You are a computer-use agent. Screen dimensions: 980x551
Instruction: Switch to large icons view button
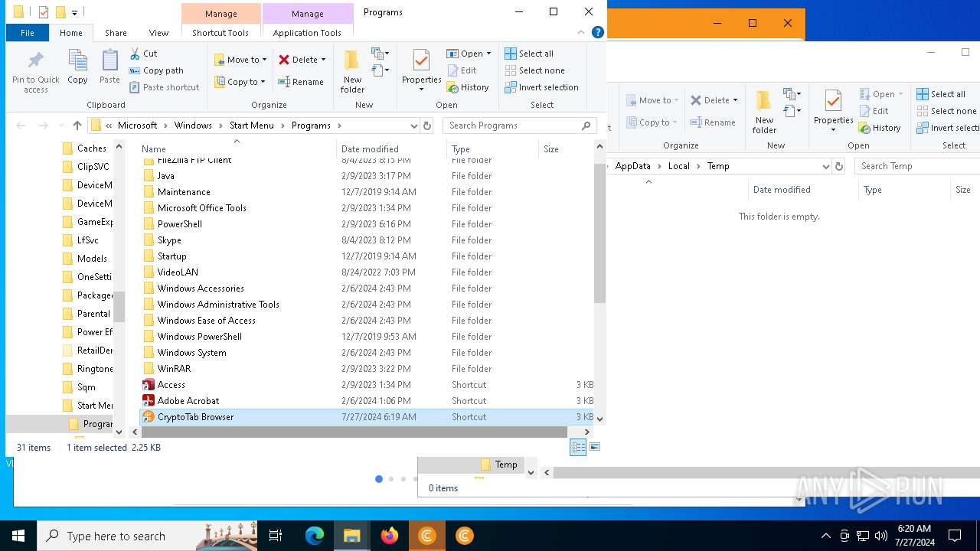(x=595, y=448)
